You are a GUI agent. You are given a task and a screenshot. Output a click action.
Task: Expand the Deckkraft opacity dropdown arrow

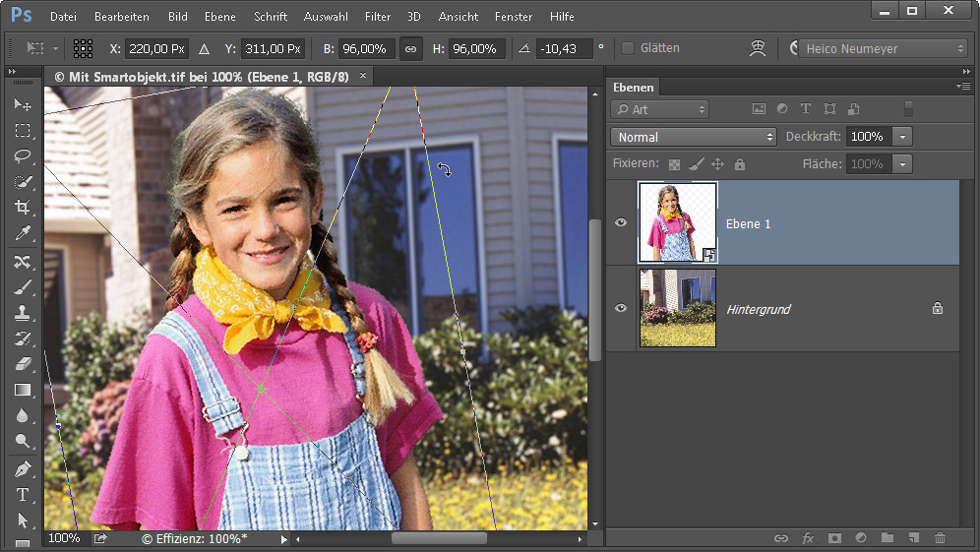903,137
